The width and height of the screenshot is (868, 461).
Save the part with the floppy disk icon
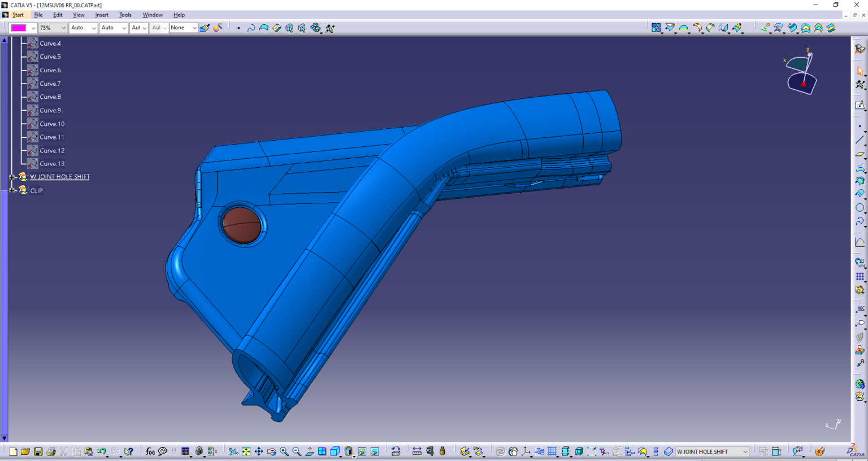click(x=38, y=451)
